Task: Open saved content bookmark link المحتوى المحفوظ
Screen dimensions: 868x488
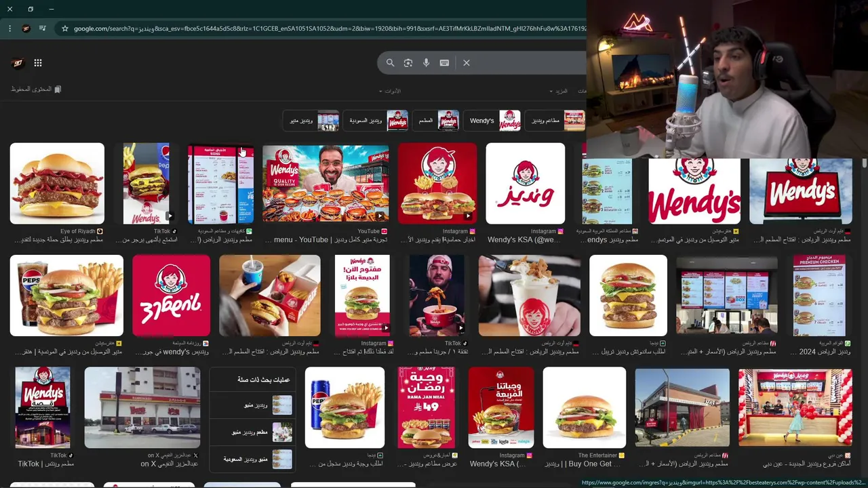Action: 36,89
